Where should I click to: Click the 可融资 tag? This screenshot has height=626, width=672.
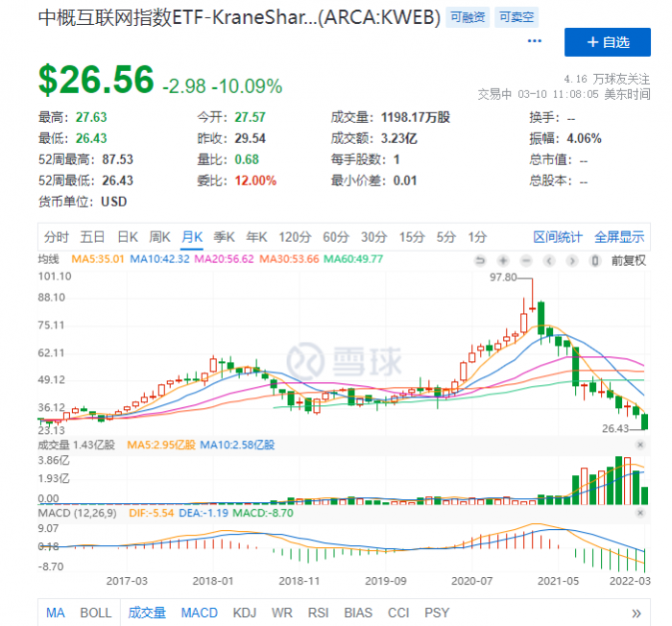[x=468, y=17]
